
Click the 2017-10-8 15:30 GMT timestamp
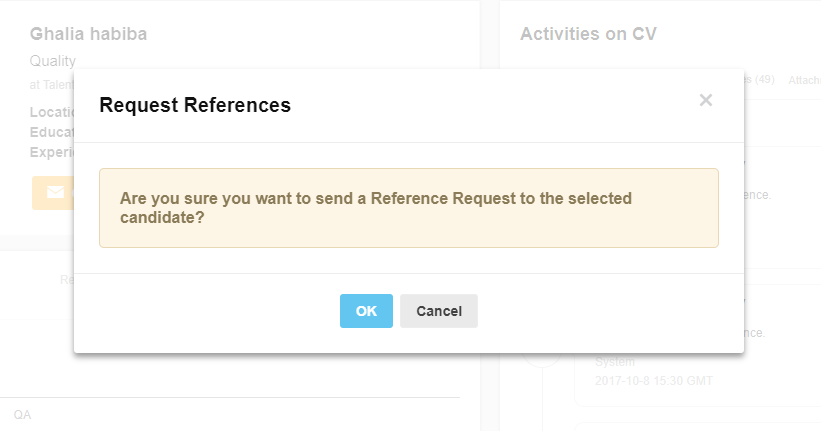[654, 381]
